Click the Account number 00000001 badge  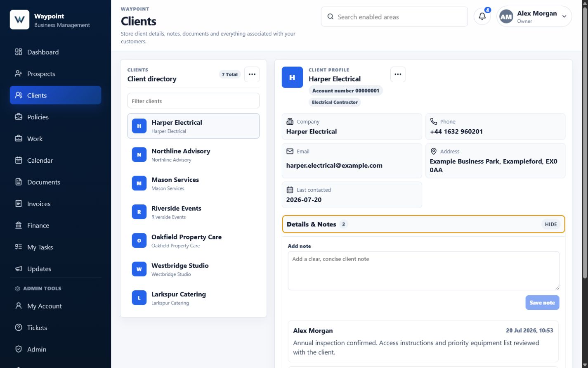click(x=346, y=90)
